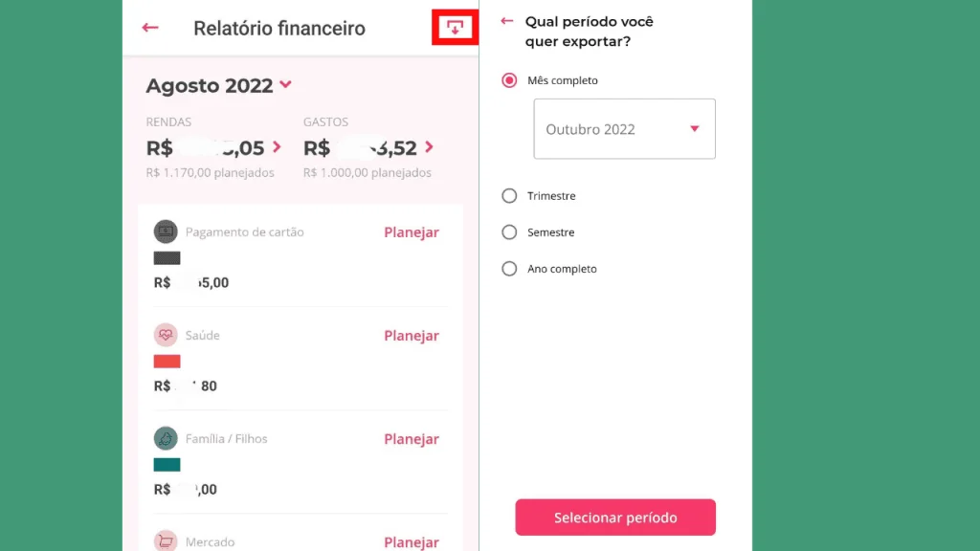Click the back arrow beside Relatório financeiro

pos(149,28)
